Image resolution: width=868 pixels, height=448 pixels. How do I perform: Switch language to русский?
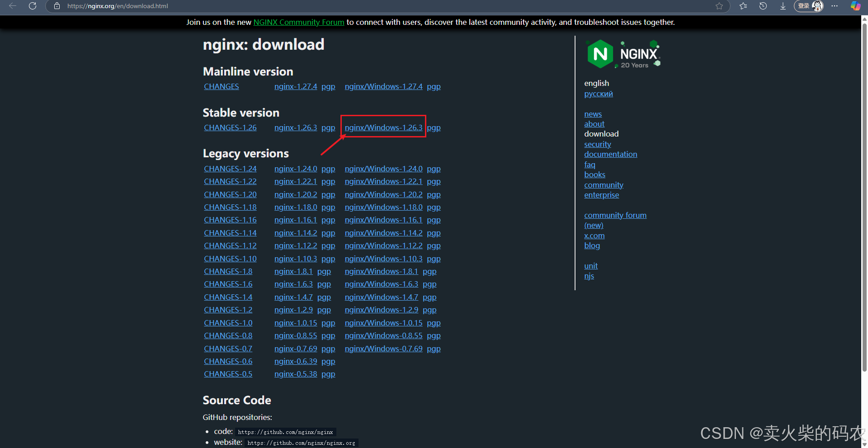click(x=599, y=94)
